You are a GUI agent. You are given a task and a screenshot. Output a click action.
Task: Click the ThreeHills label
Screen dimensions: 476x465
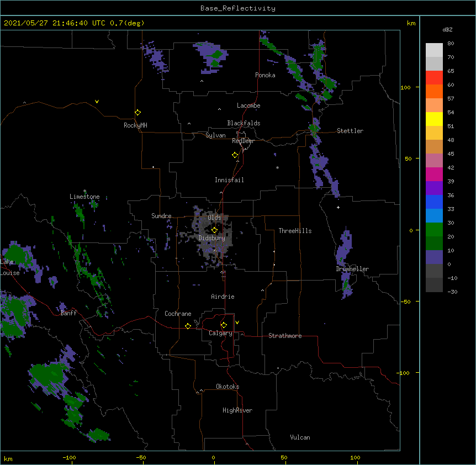point(295,231)
